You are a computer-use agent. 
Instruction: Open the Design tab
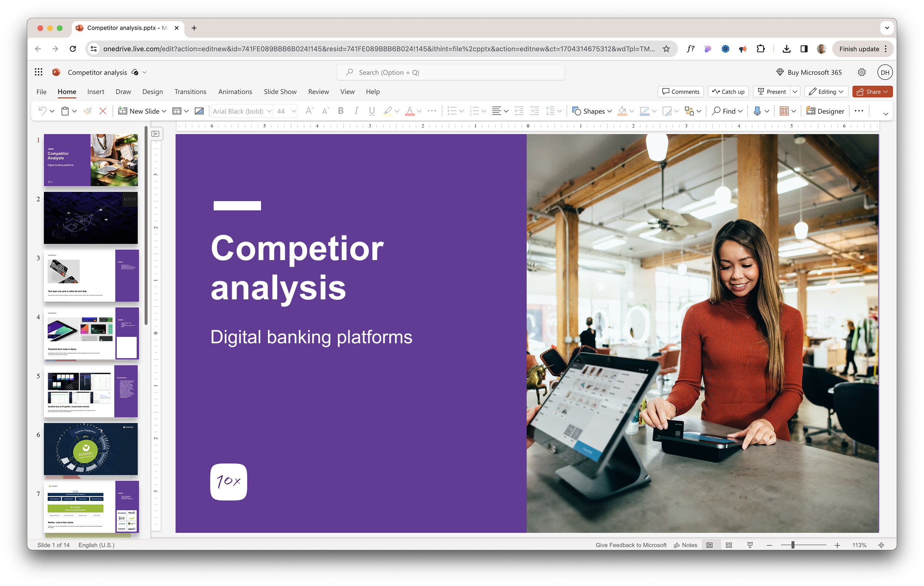pos(152,92)
